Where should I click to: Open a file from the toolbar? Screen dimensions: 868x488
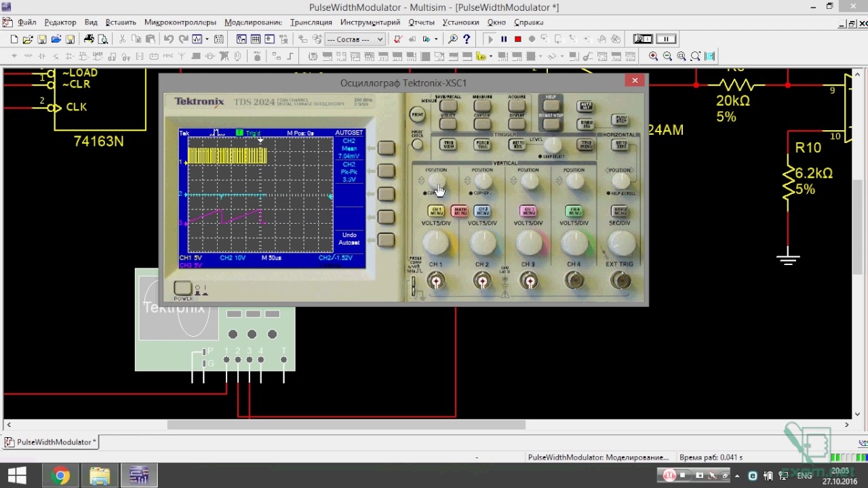tap(28, 39)
